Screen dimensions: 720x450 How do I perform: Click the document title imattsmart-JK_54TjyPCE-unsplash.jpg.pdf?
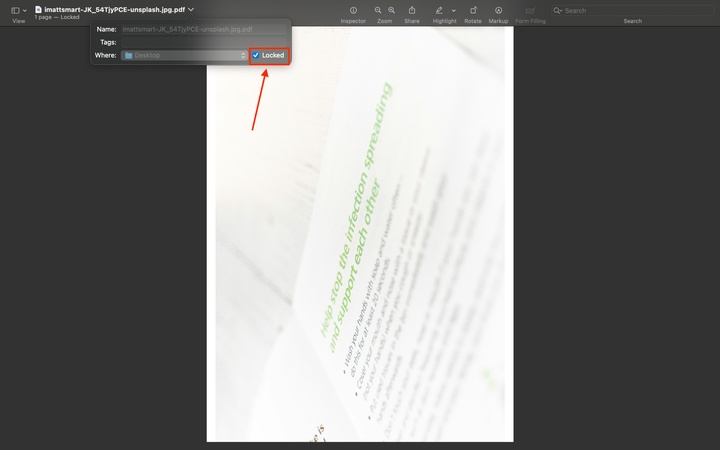point(115,9)
